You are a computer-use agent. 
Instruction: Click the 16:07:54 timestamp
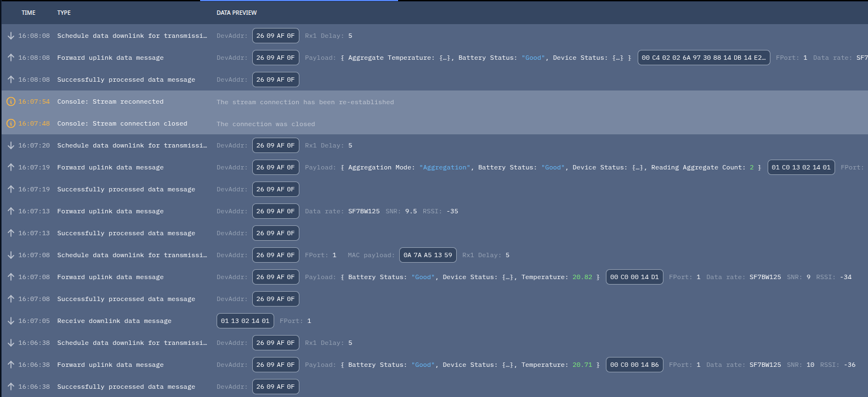pos(34,101)
